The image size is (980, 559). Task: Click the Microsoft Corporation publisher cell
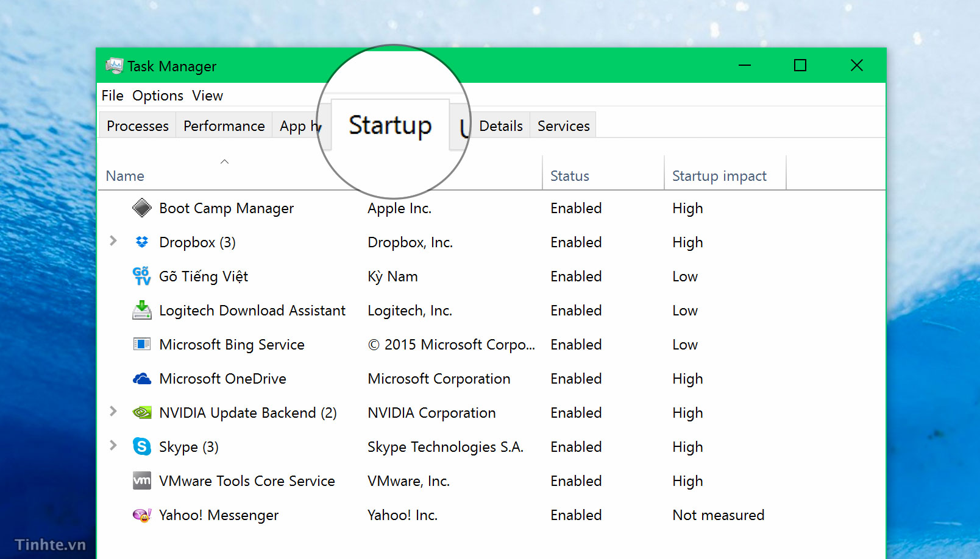[439, 379]
